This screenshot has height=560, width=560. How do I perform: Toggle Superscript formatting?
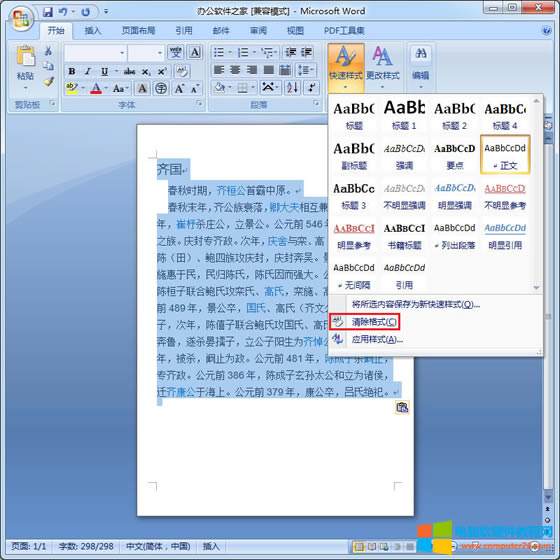(162, 71)
